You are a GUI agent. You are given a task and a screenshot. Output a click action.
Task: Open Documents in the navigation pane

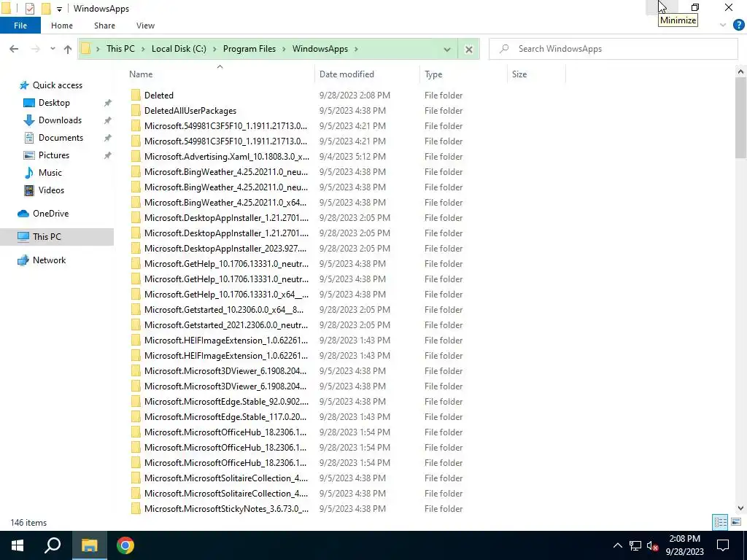(61, 138)
